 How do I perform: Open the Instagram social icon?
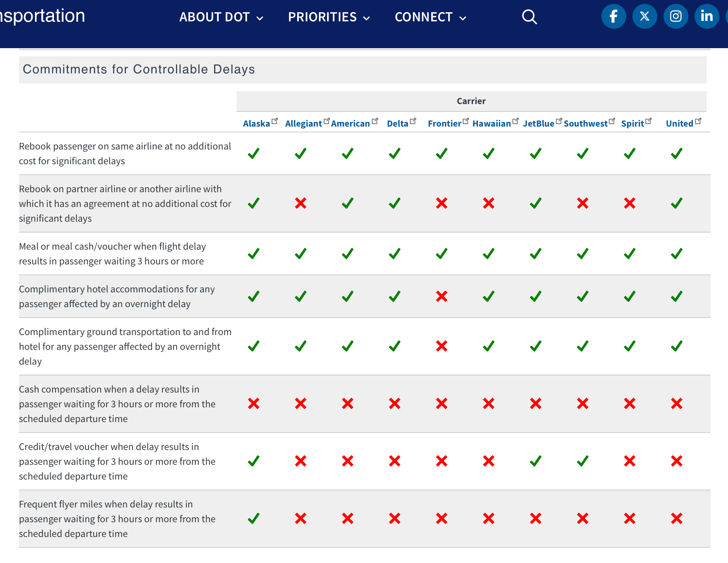point(676,16)
